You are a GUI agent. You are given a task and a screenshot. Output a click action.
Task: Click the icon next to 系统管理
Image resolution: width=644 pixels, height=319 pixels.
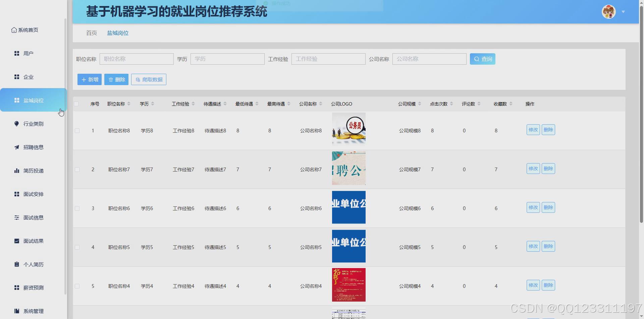(x=17, y=311)
